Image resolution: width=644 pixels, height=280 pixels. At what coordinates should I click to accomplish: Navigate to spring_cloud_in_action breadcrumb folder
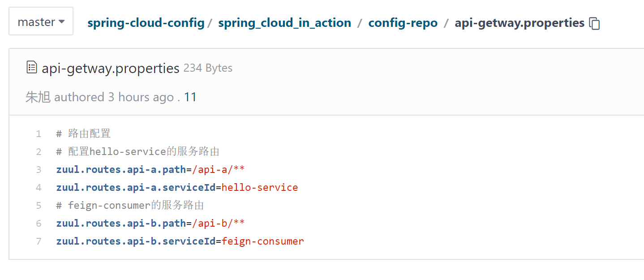(x=284, y=23)
